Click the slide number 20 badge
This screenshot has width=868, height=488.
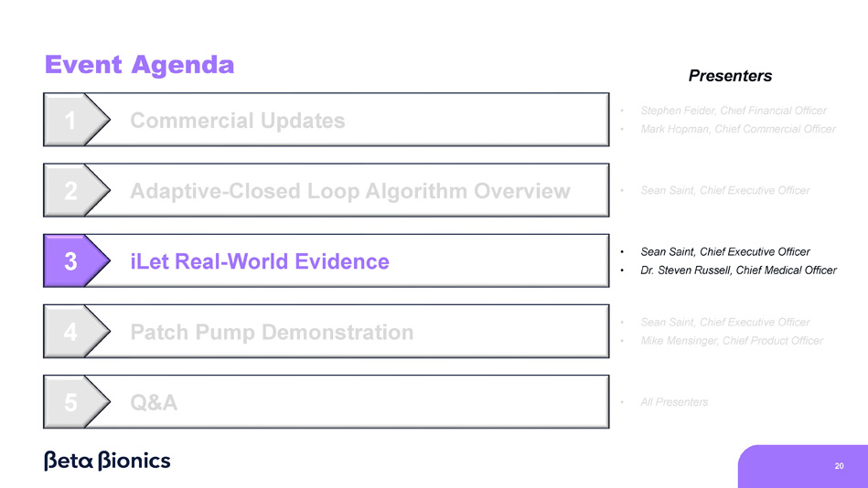[839, 466]
